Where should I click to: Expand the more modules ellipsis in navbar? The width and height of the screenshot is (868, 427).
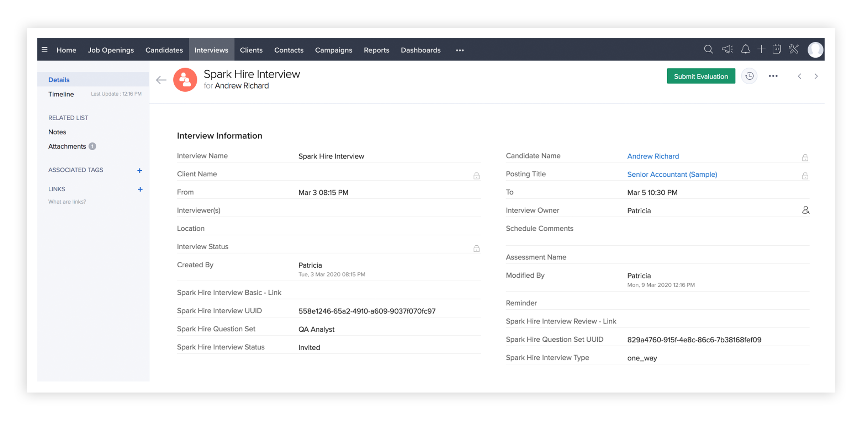pyautogui.click(x=460, y=50)
